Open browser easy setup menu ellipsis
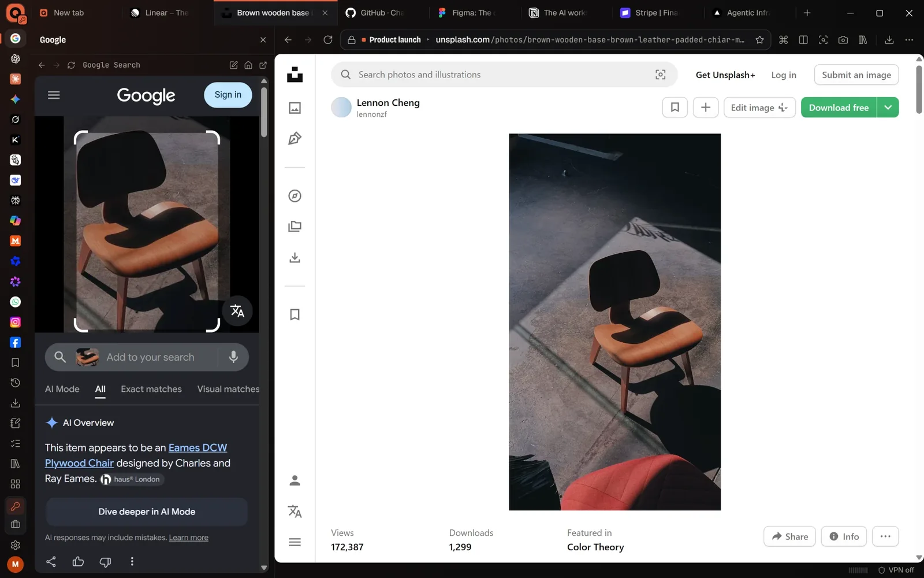 pyautogui.click(x=909, y=39)
